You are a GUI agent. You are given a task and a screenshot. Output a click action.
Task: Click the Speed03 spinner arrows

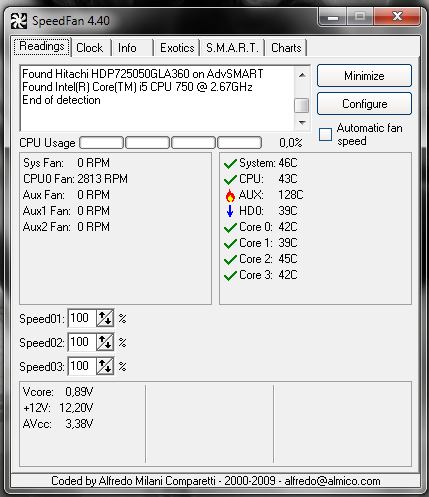105,366
